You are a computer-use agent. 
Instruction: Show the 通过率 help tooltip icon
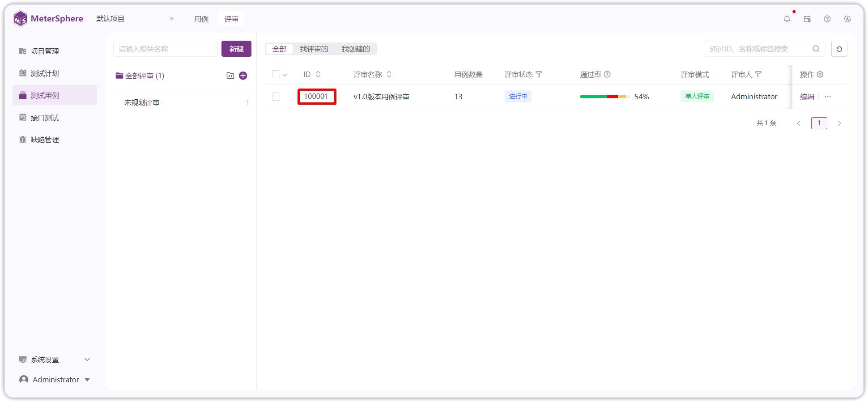tap(607, 74)
